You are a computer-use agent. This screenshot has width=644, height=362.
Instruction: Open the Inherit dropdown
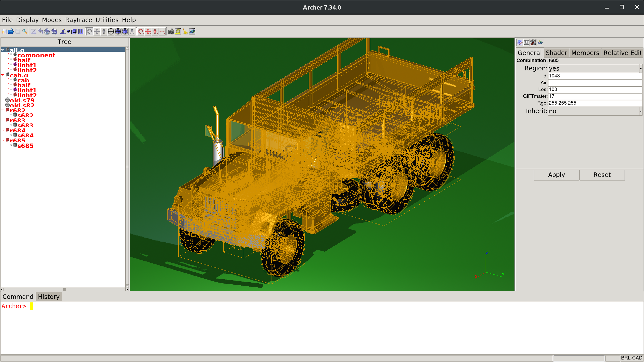point(640,111)
